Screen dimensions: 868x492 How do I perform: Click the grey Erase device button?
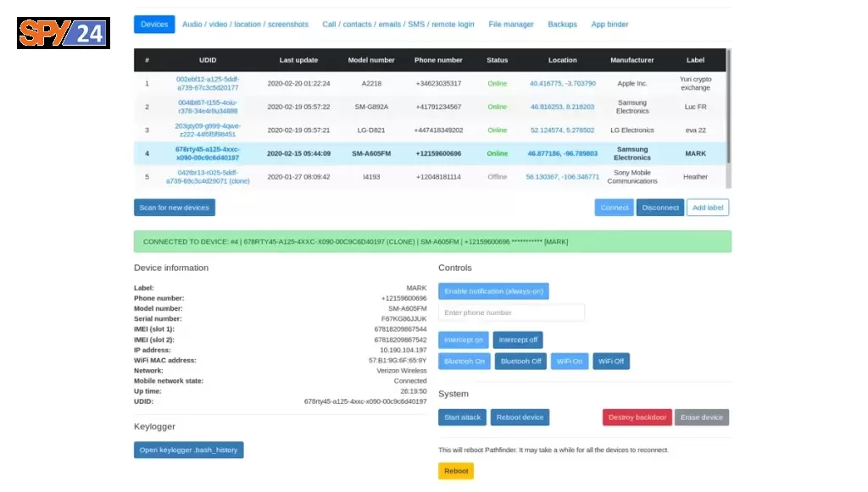[x=701, y=417]
